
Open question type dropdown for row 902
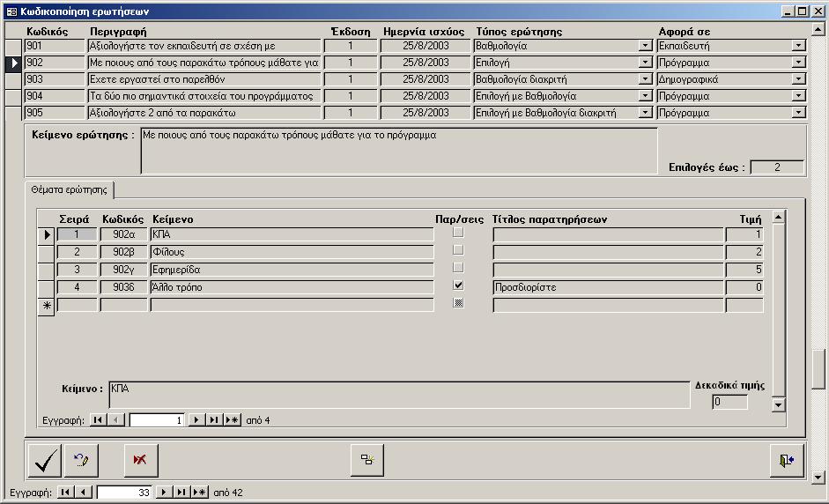click(645, 63)
